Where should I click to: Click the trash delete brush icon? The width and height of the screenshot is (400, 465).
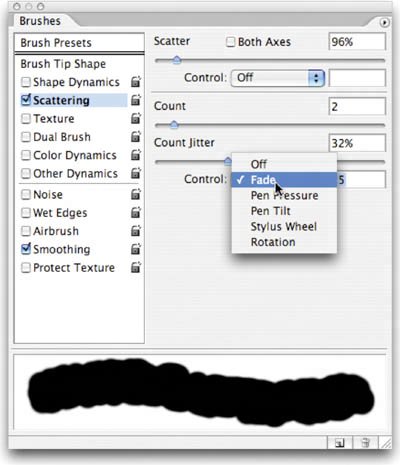pyautogui.click(x=365, y=443)
